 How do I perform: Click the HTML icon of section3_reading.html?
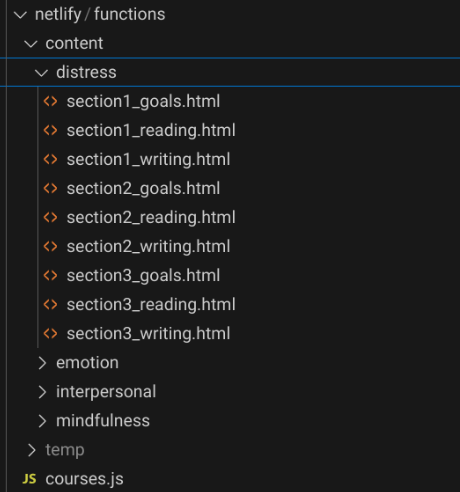pos(50,305)
